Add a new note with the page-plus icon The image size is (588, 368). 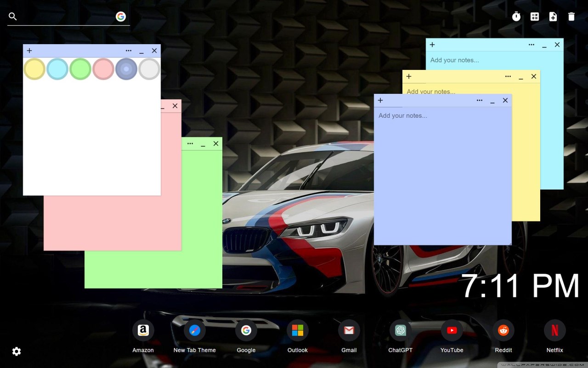coord(553,17)
